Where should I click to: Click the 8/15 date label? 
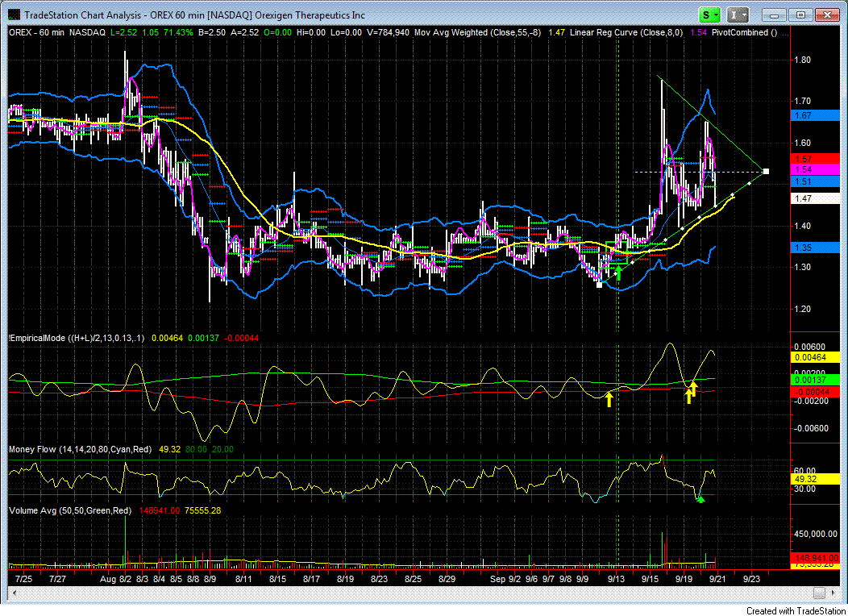pyautogui.click(x=277, y=579)
